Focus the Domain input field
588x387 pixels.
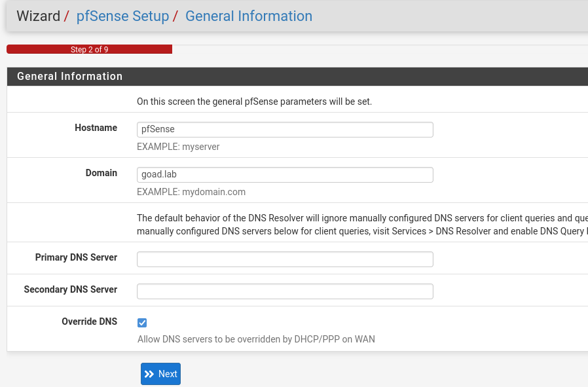(x=285, y=175)
